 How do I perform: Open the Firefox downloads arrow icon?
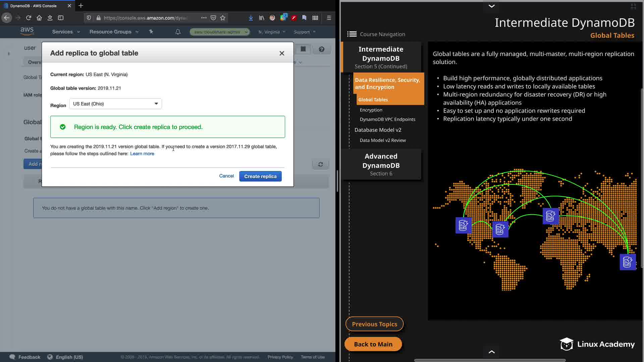251,18
